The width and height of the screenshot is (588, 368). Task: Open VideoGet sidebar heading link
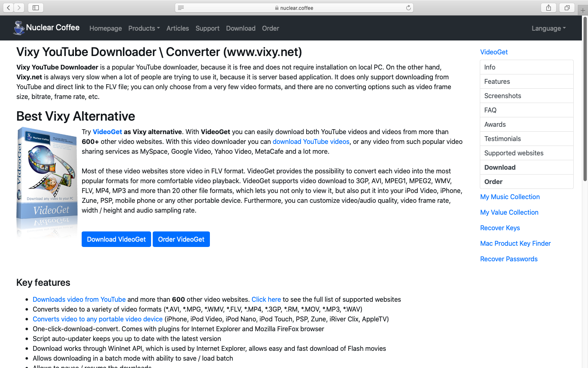(x=494, y=52)
